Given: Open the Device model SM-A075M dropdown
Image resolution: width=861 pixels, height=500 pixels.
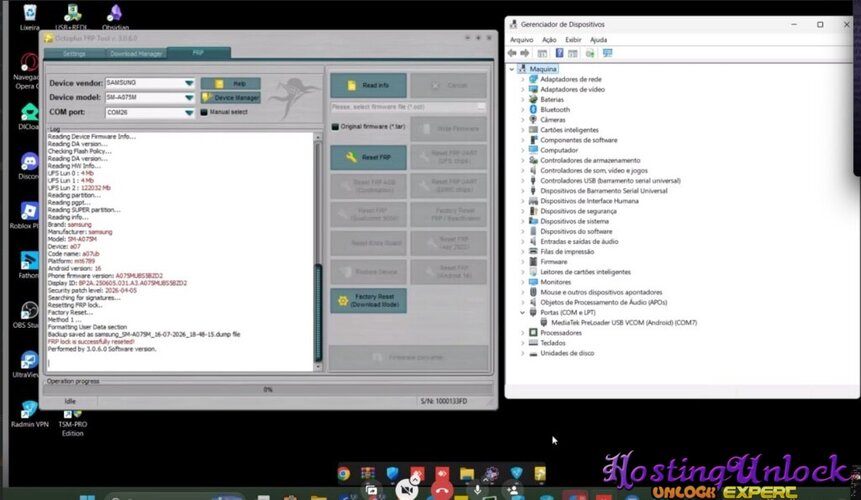Looking at the screenshot, I should (x=189, y=98).
